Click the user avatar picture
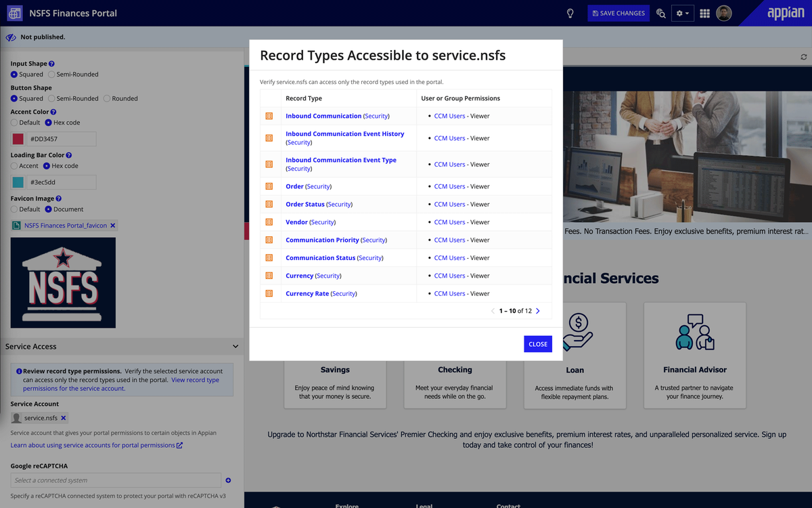 (x=723, y=13)
